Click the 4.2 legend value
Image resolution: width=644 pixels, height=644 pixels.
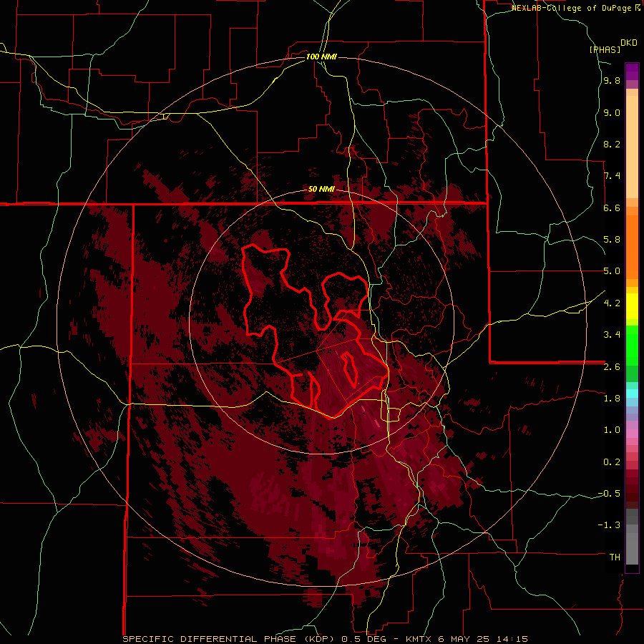tap(612, 303)
